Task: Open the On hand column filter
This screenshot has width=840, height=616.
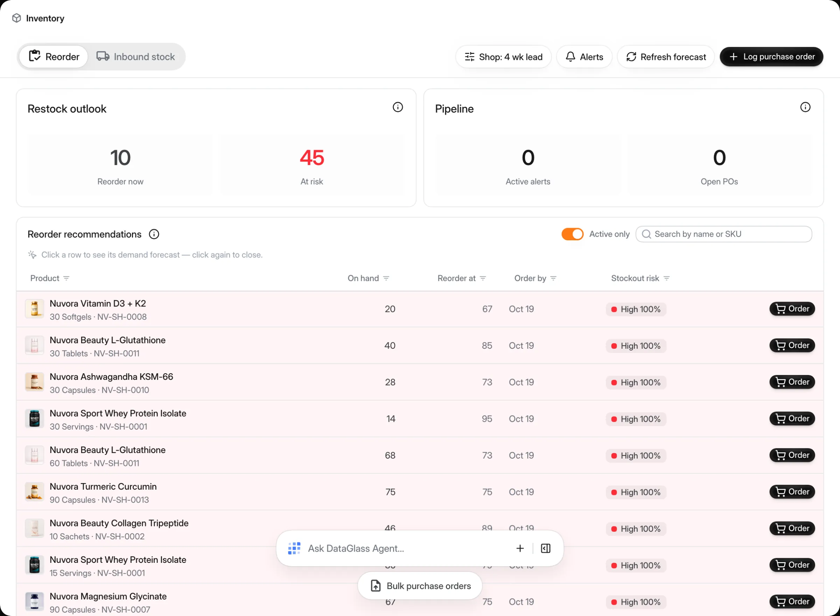Action: (386, 278)
